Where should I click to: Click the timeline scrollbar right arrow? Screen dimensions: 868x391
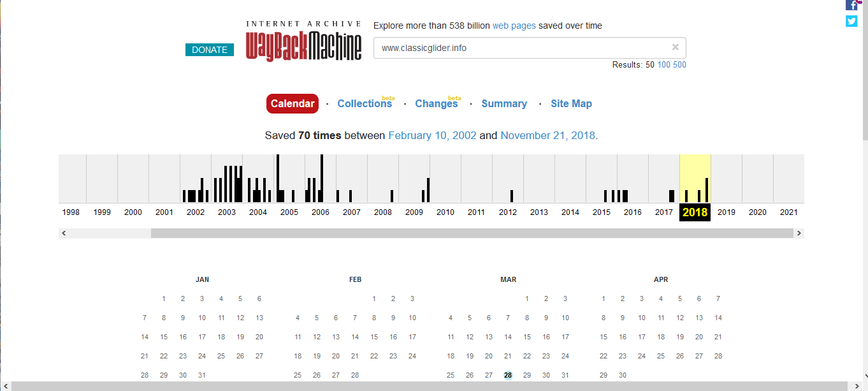tap(799, 233)
